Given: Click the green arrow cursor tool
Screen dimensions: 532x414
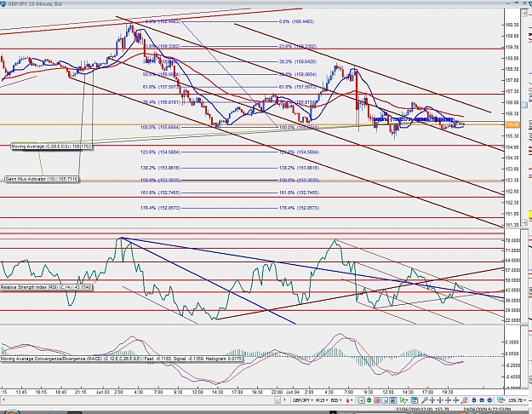Looking at the screenshot, I should [403, 400].
